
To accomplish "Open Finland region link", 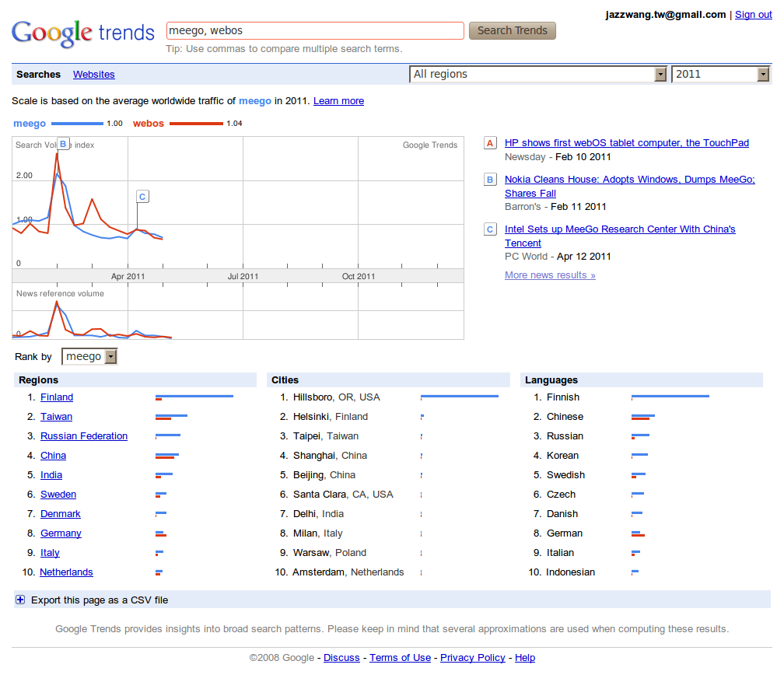I will [x=57, y=397].
